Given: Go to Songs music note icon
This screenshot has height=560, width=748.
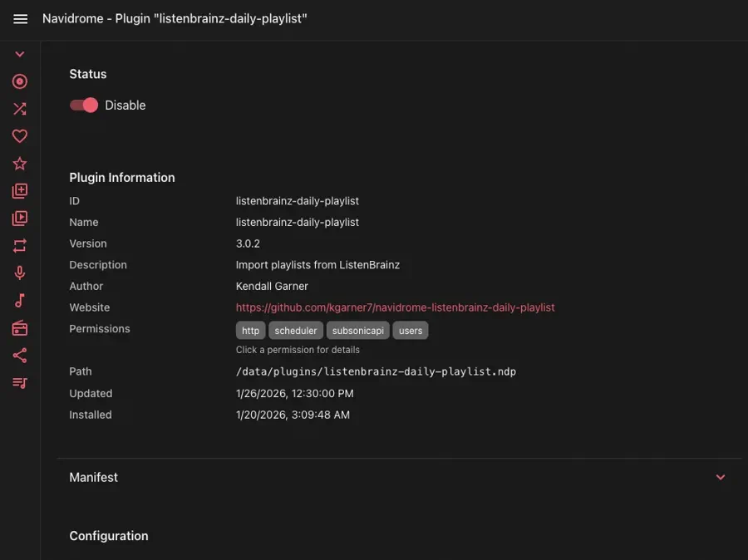Looking at the screenshot, I should tap(20, 301).
